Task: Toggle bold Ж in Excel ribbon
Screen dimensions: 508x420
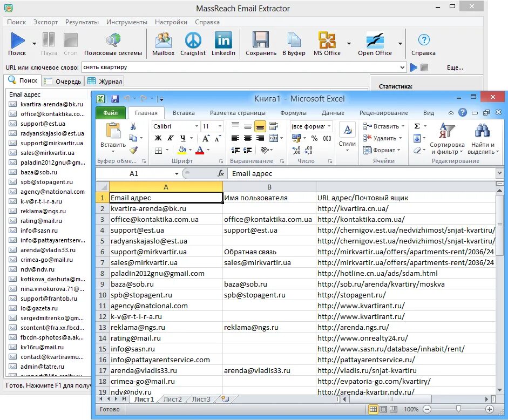Action: pos(158,138)
